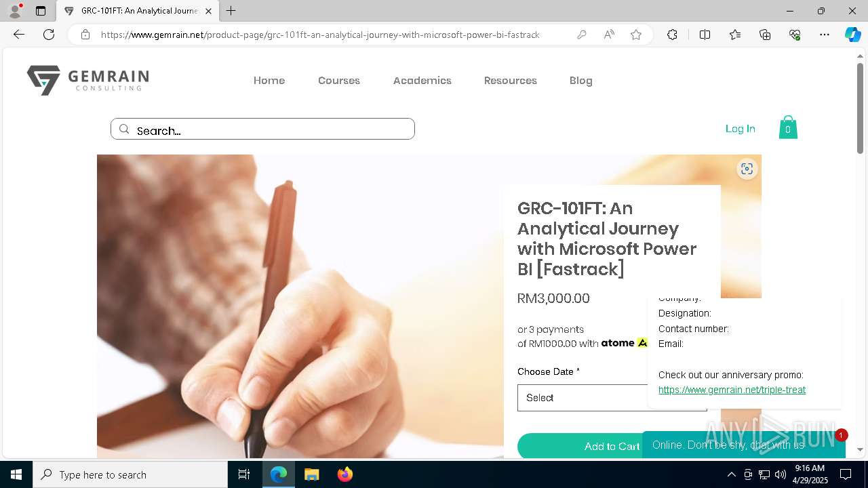Open Resources menu
Image resolution: width=868 pixels, height=488 pixels.
[x=511, y=81]
